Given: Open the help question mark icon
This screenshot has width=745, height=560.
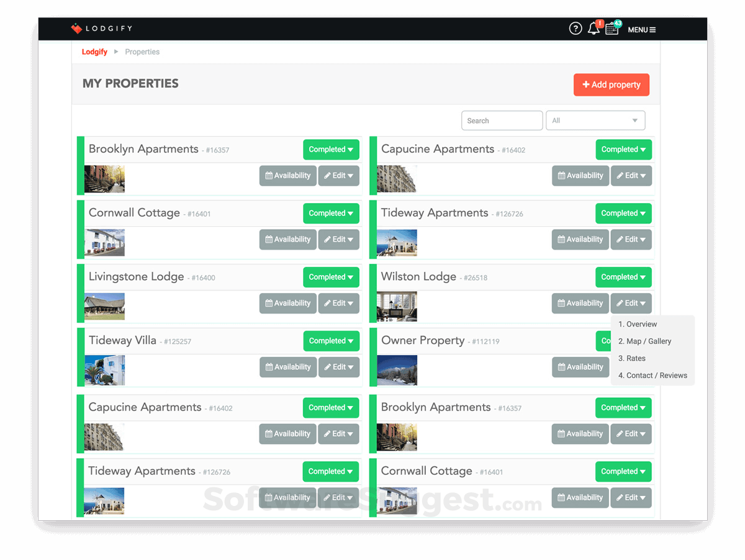Looking at the screenshot, I should tap(575, 28).
